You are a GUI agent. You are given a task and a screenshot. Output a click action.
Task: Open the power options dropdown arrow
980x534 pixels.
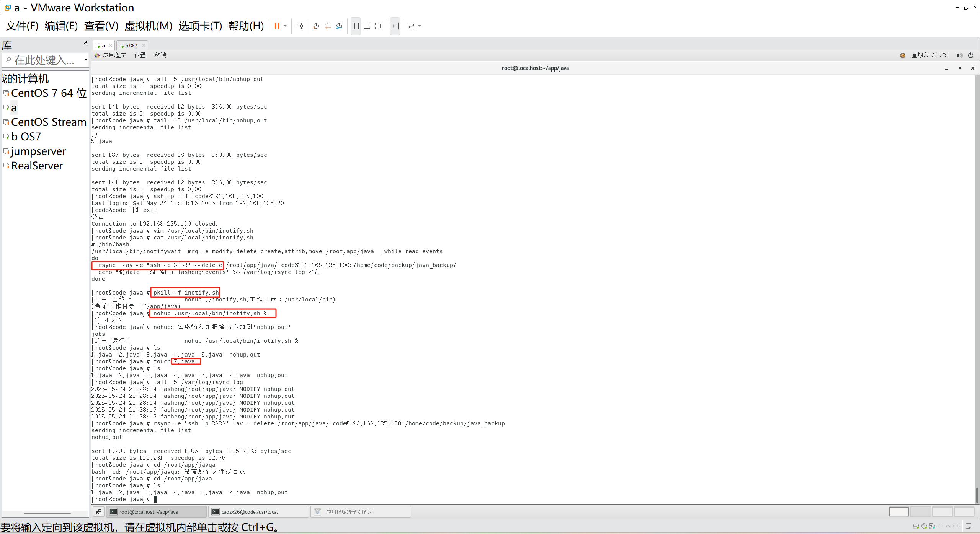pyautogui.click(x=285, y=26)
